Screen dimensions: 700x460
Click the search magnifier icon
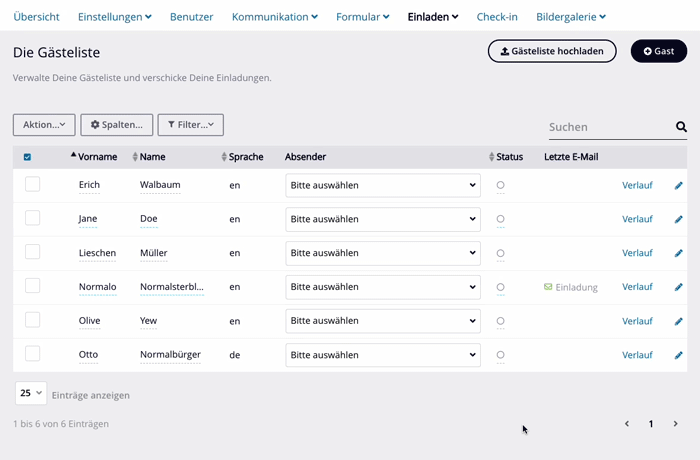(681, 127)
